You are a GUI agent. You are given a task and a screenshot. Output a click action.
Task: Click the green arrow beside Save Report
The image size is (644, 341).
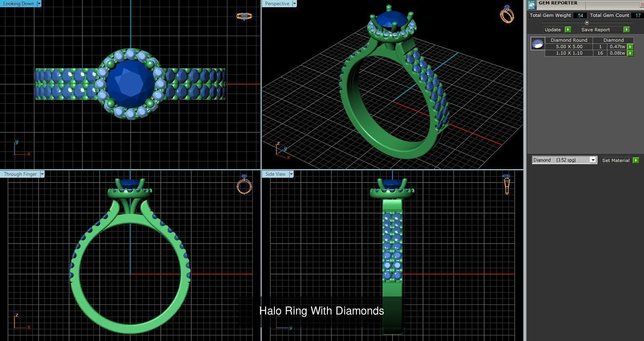626,30
